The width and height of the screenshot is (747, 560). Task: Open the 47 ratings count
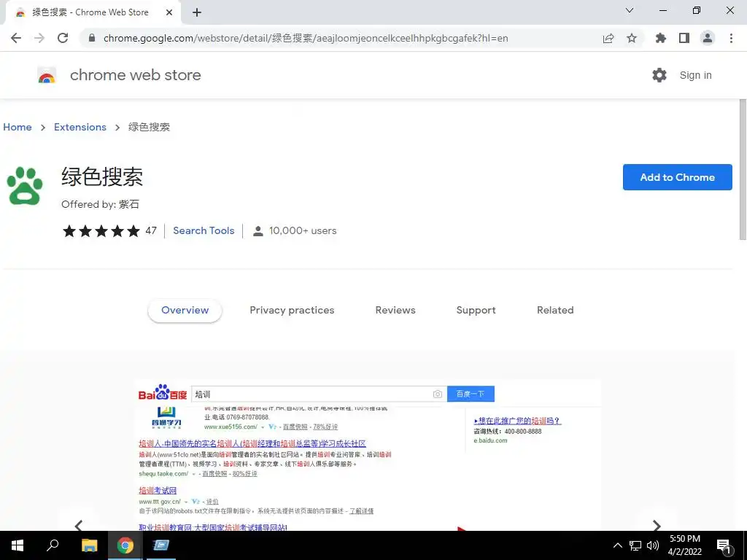pos(151,231)
